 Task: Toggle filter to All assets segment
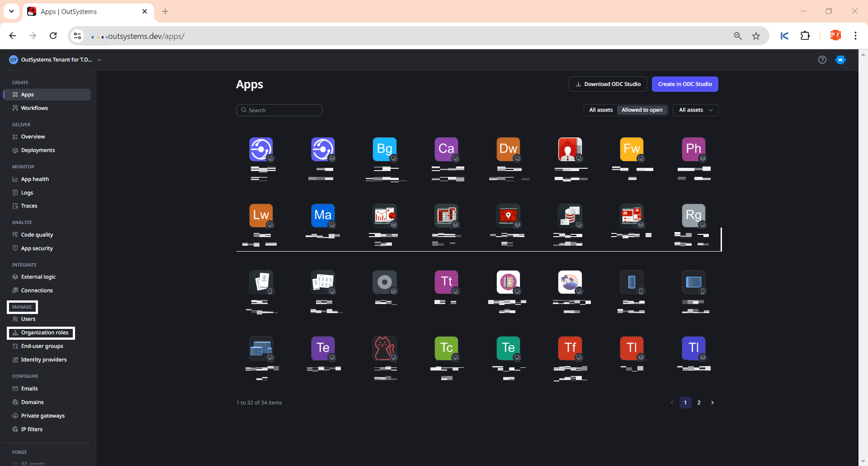pos(601,110)
